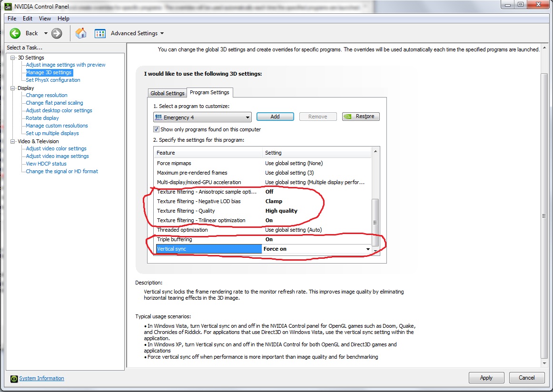Collapse the 3D Settings tree node
Screen dimensions: 553x392
pos(13,58)
